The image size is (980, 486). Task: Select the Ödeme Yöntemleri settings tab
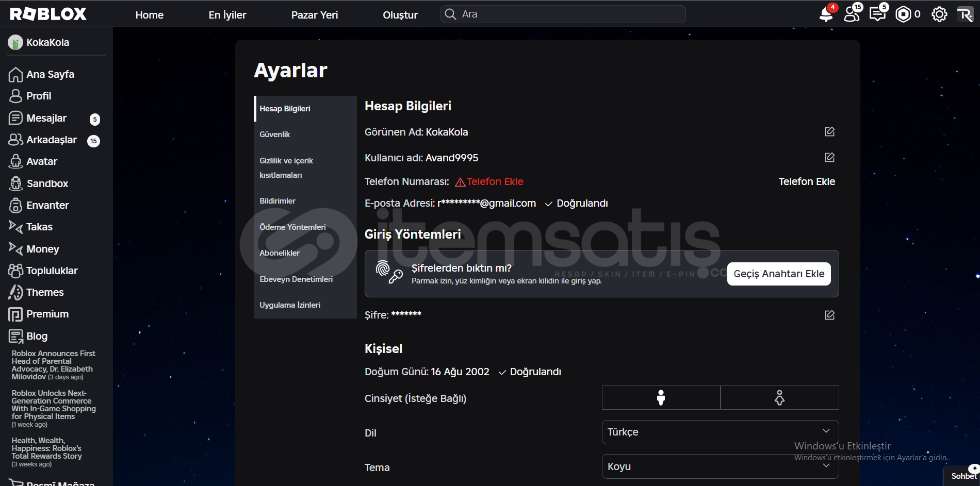click(305, 227)
